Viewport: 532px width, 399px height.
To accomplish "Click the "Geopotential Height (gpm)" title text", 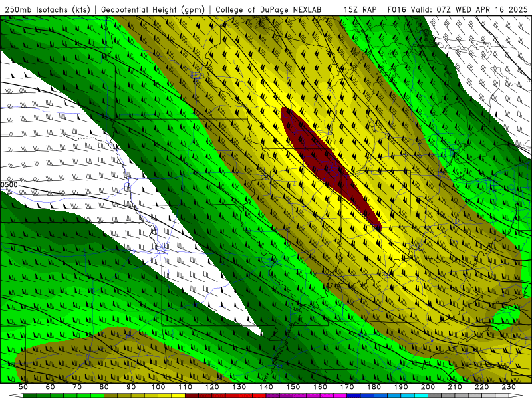I will point(153,9).
